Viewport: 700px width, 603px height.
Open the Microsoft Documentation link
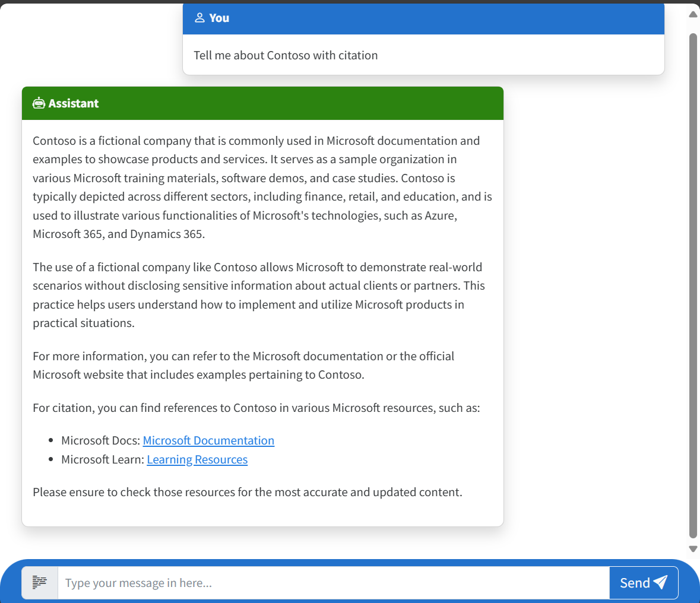[x=208, y=440]
